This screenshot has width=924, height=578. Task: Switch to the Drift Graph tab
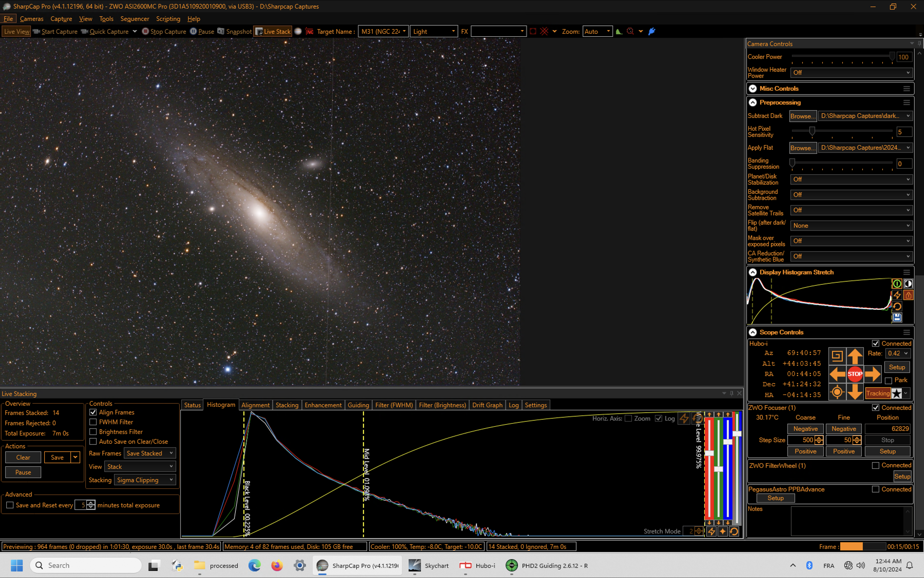point(487,405)
